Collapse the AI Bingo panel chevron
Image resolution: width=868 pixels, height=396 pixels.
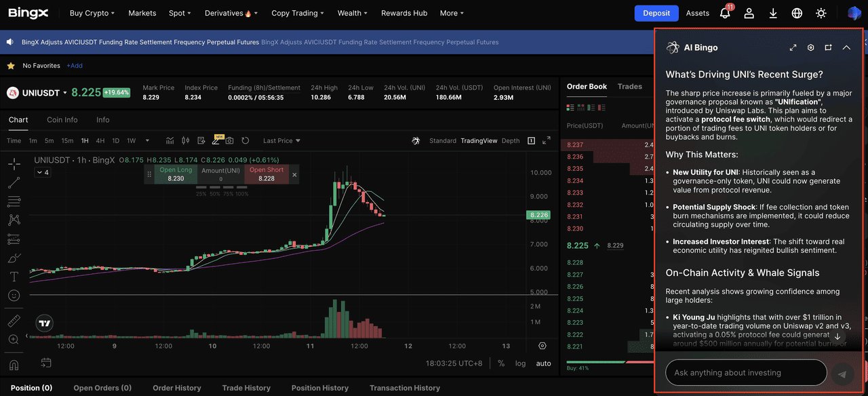click(x=846, y=47)
